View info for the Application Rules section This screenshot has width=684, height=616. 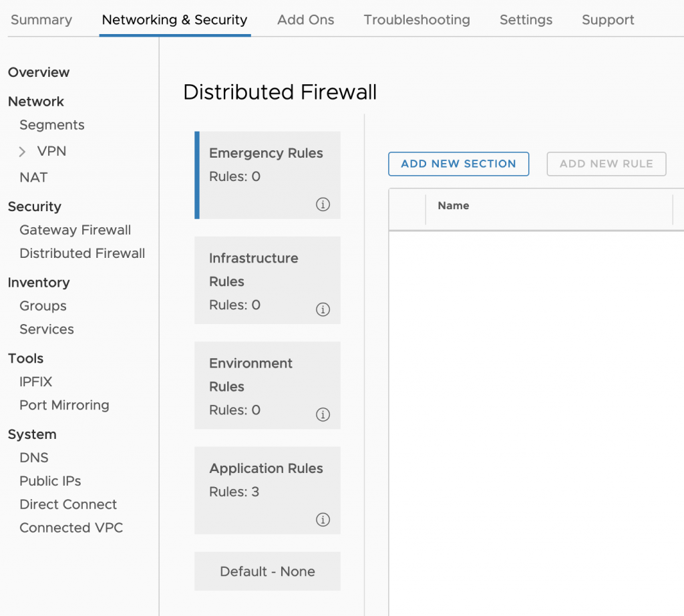(x=323, y=519)
